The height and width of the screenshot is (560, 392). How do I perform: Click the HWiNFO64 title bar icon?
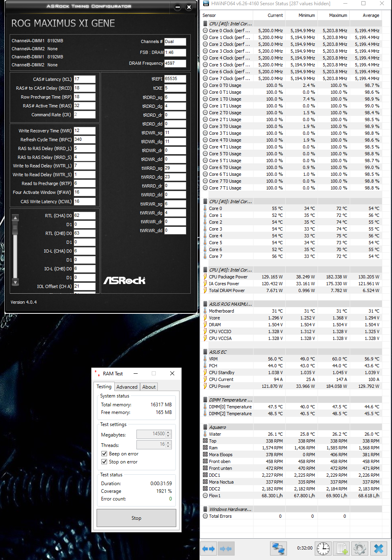pos(206,4)
